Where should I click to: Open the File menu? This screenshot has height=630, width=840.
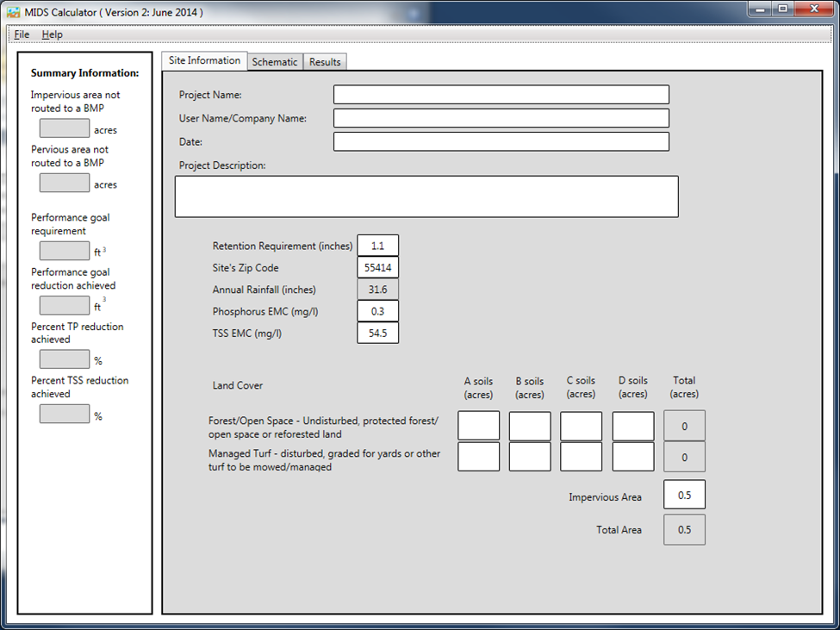tap(22, 34)
